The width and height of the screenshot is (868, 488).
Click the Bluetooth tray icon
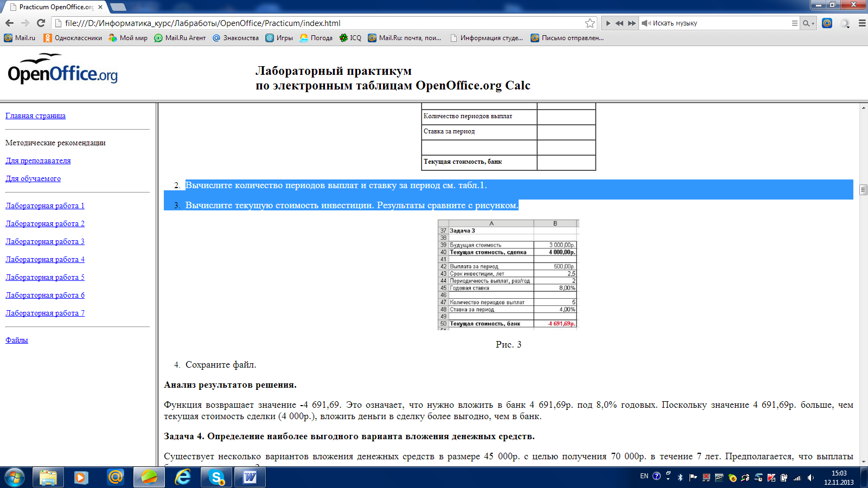pos(680,478)
